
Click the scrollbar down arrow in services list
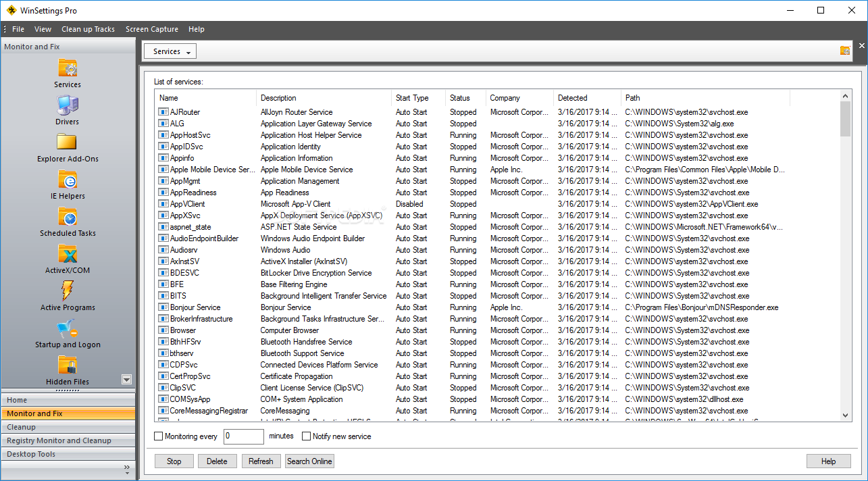[846, 415]
